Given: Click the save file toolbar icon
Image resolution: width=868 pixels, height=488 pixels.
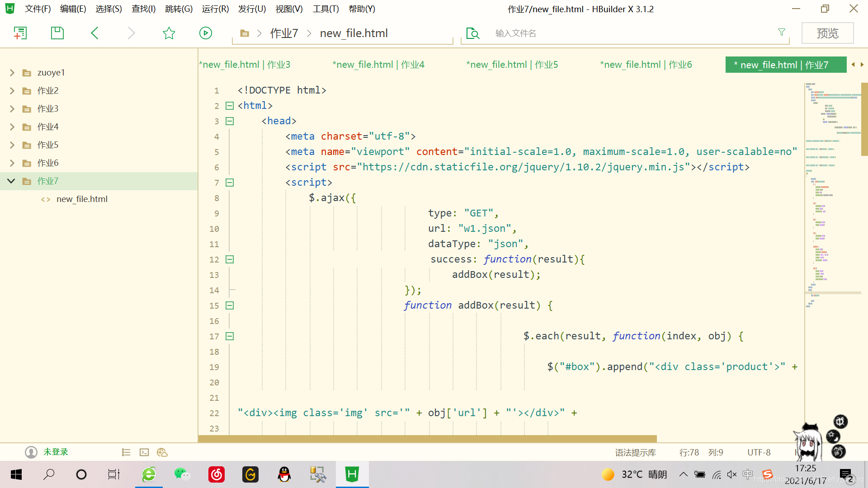Looking at the screenshot, I should [x=57, y=33].
